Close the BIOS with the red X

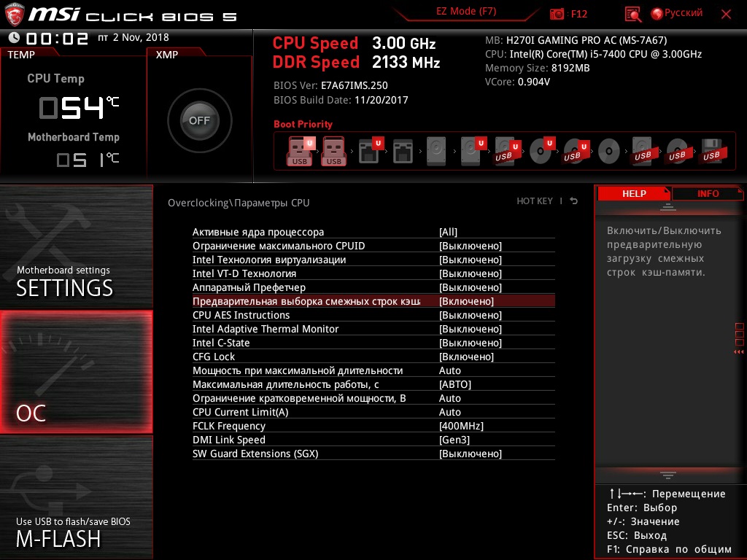[726, 15]
